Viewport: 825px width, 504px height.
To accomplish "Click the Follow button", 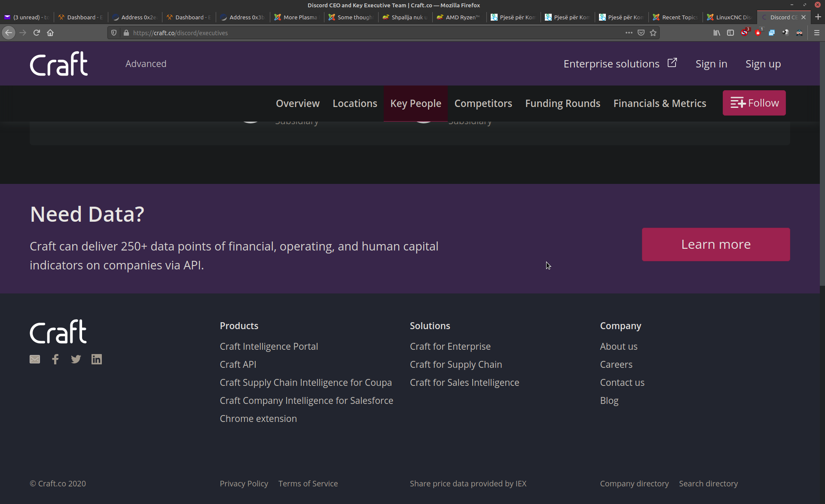I will (x=754, y=103).
